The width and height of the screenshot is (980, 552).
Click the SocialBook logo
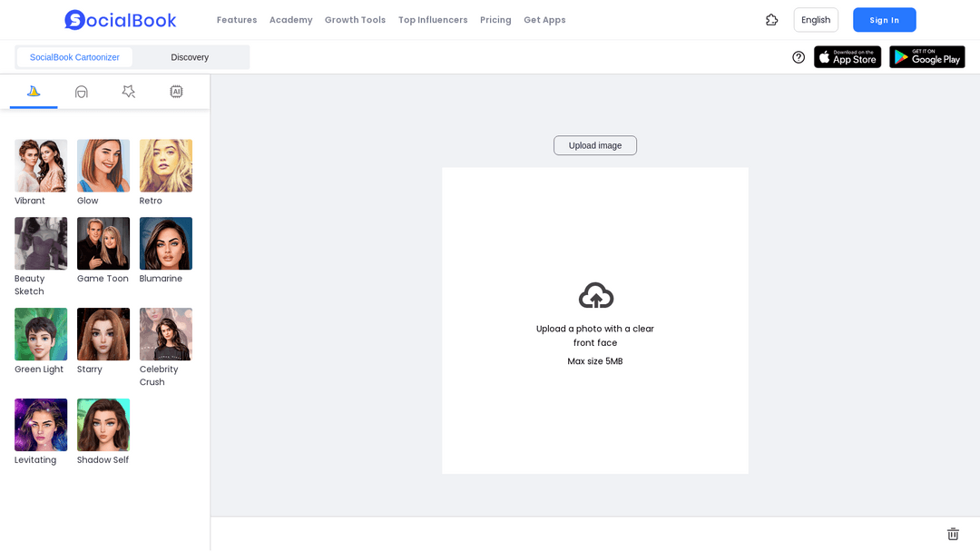pyautogui.click(x=120, y=19)
